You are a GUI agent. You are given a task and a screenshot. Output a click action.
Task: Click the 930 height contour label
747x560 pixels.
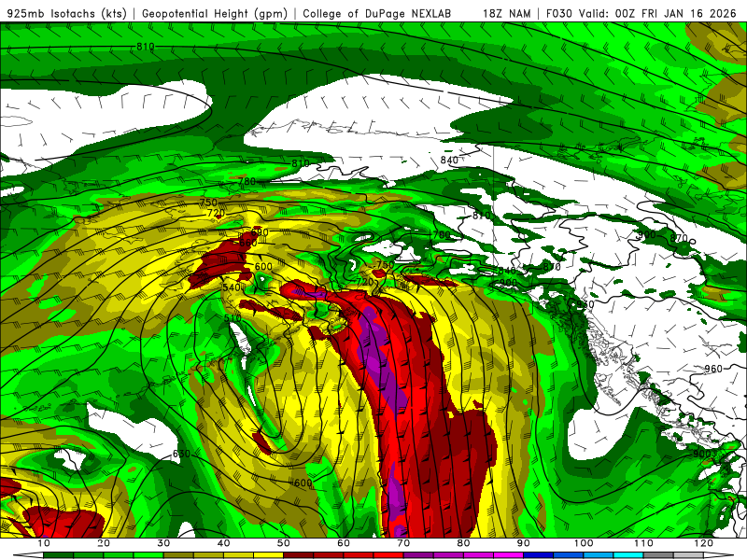click(585, 304)
